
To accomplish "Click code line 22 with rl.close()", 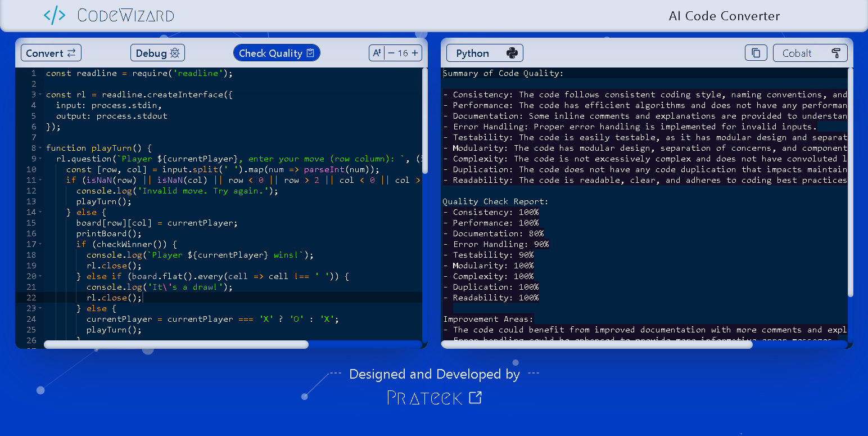I will point(114,298).
